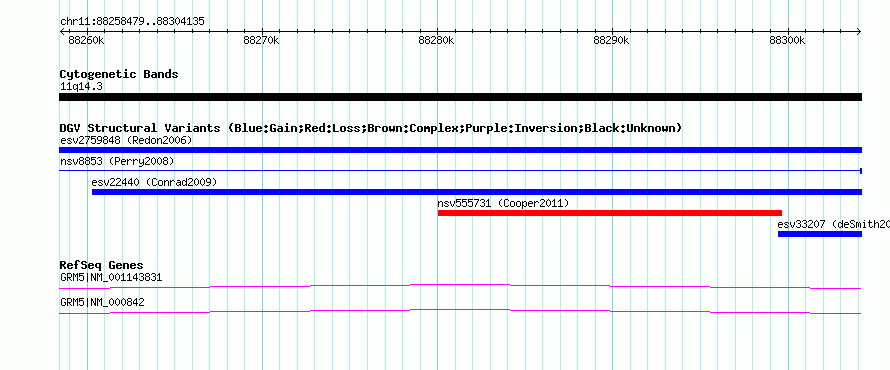This screenshot has height=370, width=890.
Task: Click the GRM5|NM_001143831 transcript label
Action: pos(111,278)
